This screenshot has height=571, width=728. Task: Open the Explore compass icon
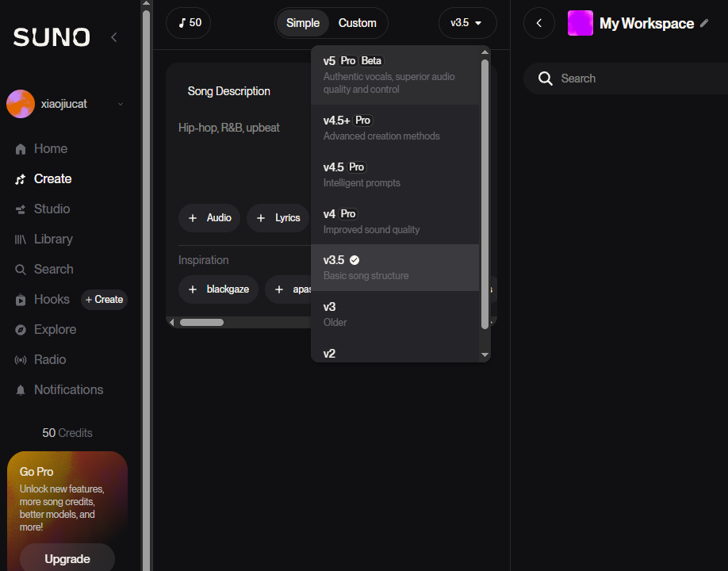[21, 330]
